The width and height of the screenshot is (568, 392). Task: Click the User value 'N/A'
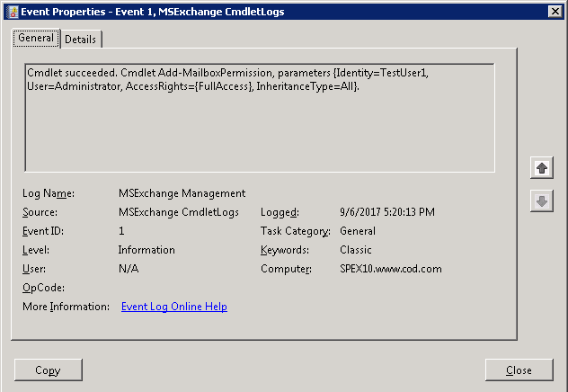coord(129,269)
